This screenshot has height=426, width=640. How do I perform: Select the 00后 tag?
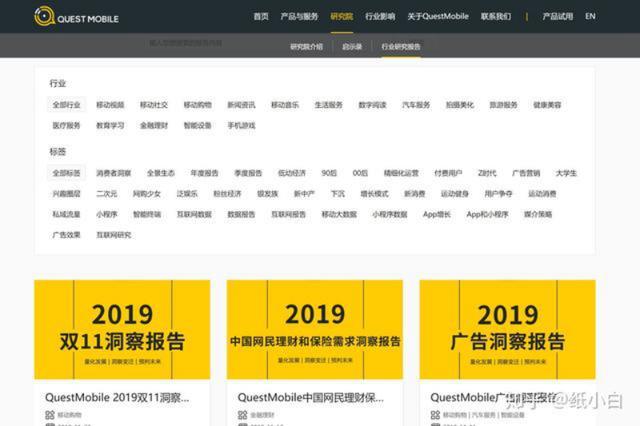click(360, 173)
